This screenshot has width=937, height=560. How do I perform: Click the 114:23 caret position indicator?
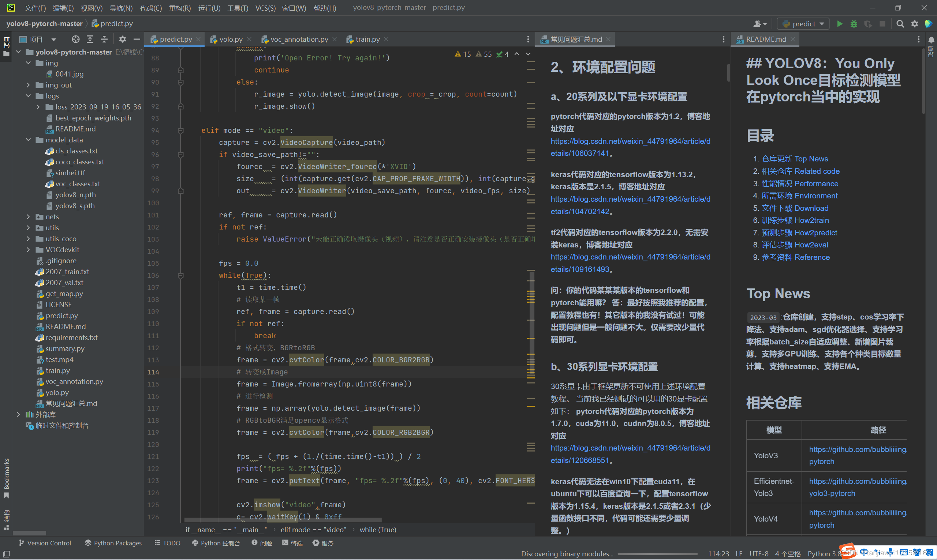(718, 553)
